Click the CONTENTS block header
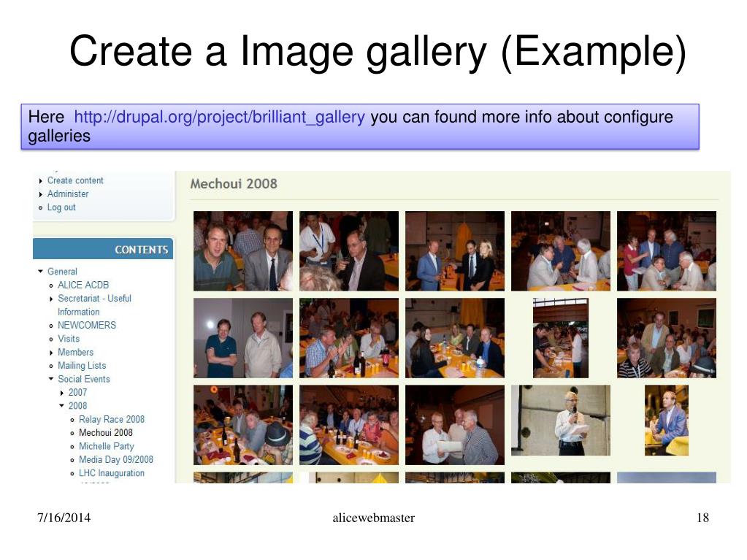 coord(103,249)
